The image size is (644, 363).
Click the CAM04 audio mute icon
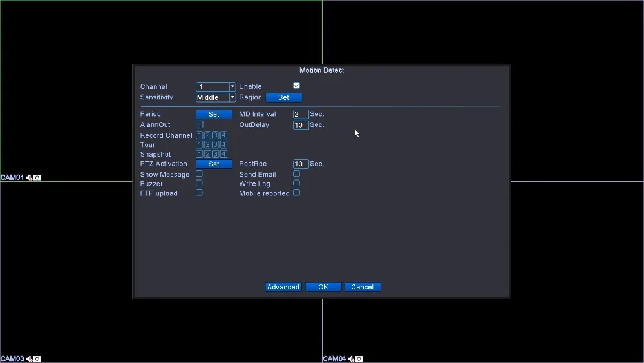(x=351, y=359)
